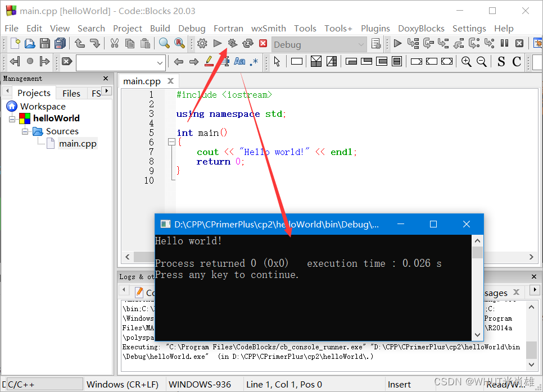543x392 pixels.
Task: Open the wxSmith menu
Action: tap(268, 29)
